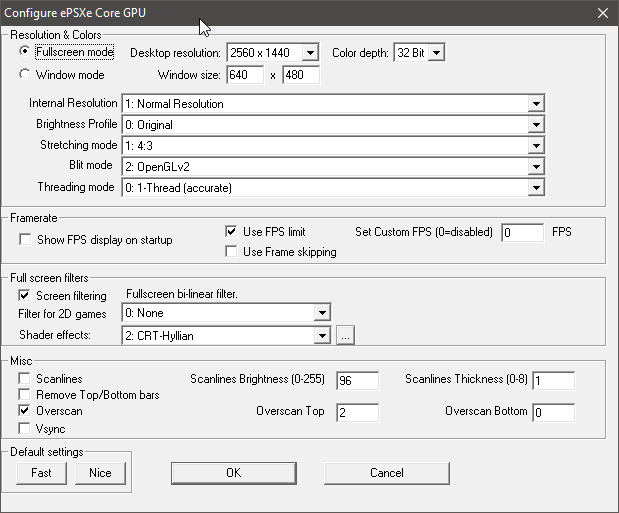Close the Configure ePSXe Core GPU dialog
The width and height of the screenshot is (619, 513).
tap(603, 13)
